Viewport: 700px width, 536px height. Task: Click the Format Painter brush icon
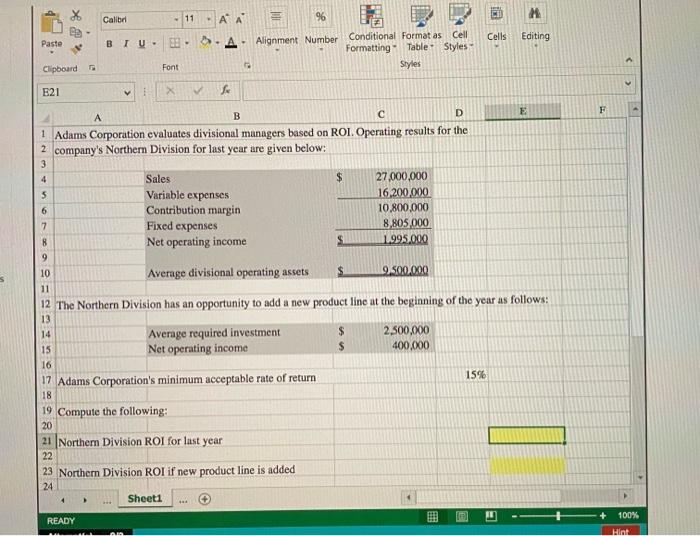77,48
